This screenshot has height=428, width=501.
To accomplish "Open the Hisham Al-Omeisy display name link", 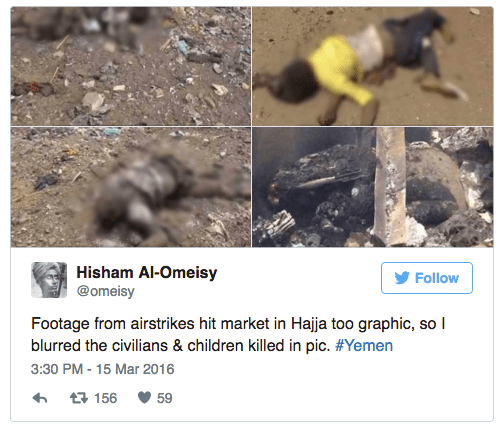I will [x=147, y=273].
